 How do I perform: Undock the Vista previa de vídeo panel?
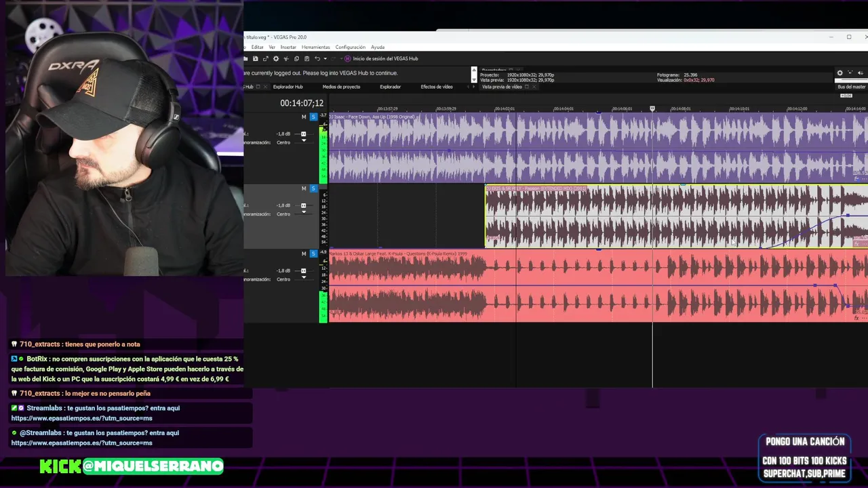pyautogui.click(x=527, y=87)
